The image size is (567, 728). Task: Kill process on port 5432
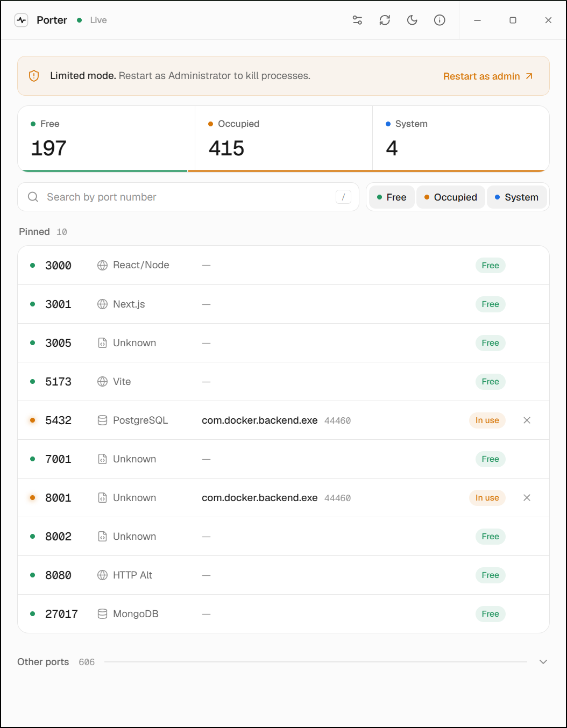(x=527, y=420)
